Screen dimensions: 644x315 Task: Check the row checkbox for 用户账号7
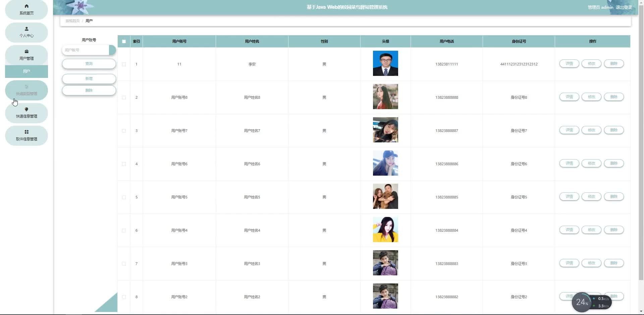[x=124, y=131]
